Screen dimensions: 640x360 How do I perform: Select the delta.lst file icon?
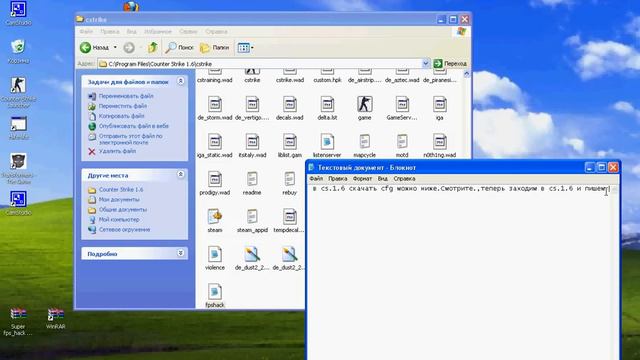pyautogui.click(x=327, y=105)
